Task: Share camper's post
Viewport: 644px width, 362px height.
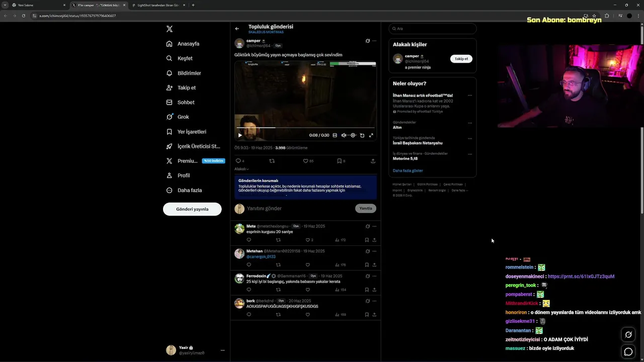Action: (373, 161)
